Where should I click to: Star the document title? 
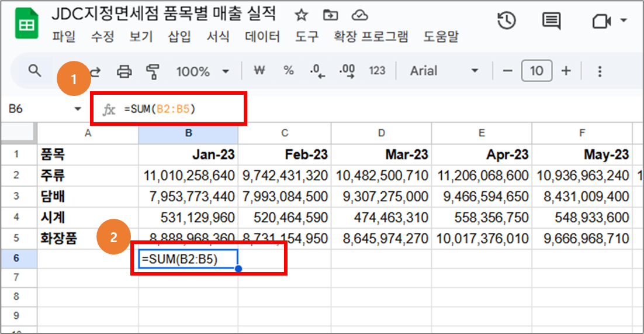(302, 16)
